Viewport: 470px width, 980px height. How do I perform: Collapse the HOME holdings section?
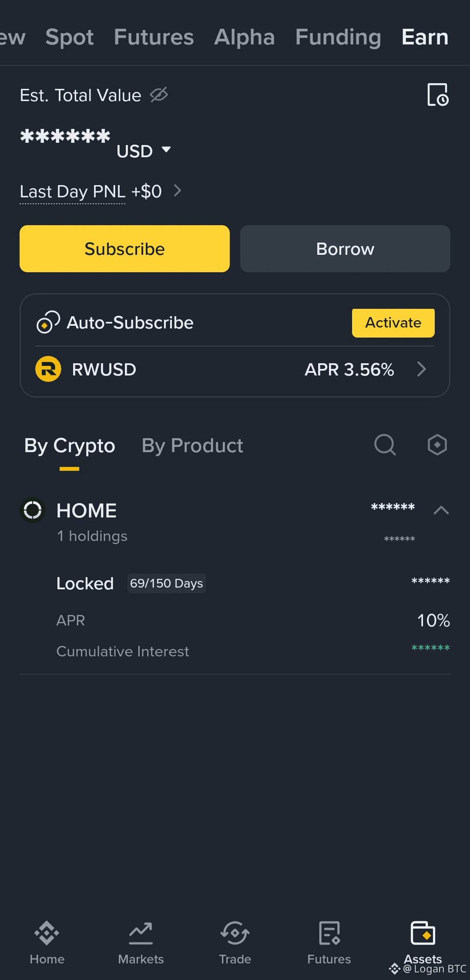(441, 510)
